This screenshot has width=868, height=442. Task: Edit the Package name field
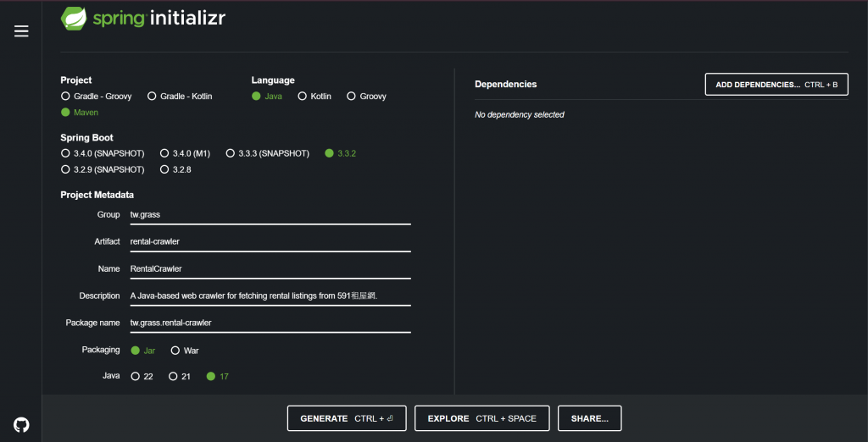pyautogui.click(x=270, y=323)
